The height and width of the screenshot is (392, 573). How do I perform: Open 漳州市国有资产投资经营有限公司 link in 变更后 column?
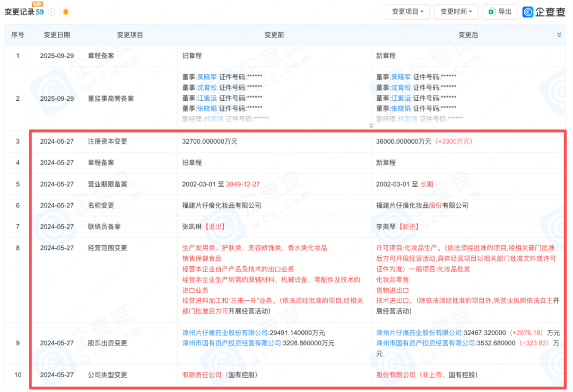[426, 343]
